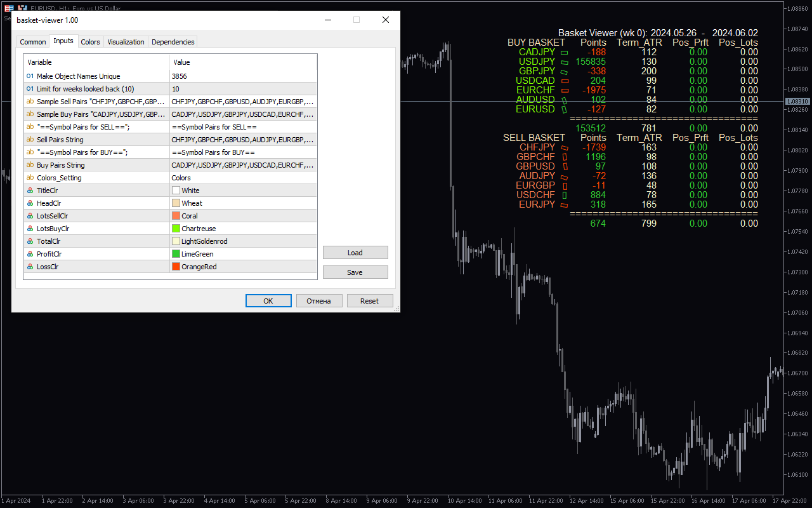Image resolution: width=812 pixels, height=508 pixels.
Task: Click the USDJPY points value 155835
Action: click(x=591, y=62)
